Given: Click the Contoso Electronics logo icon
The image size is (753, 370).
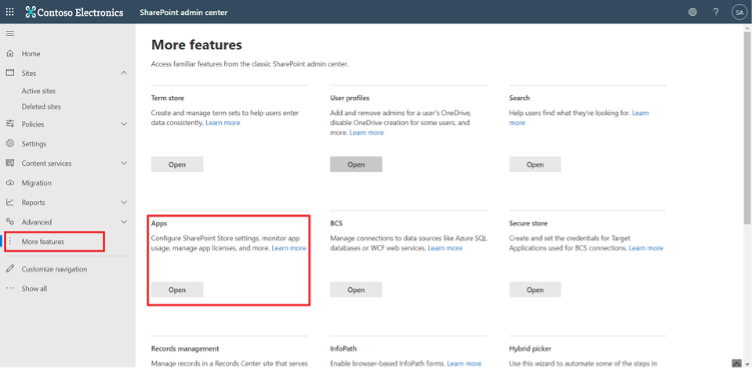Looking at the screenshot, I should coord(31,12).
